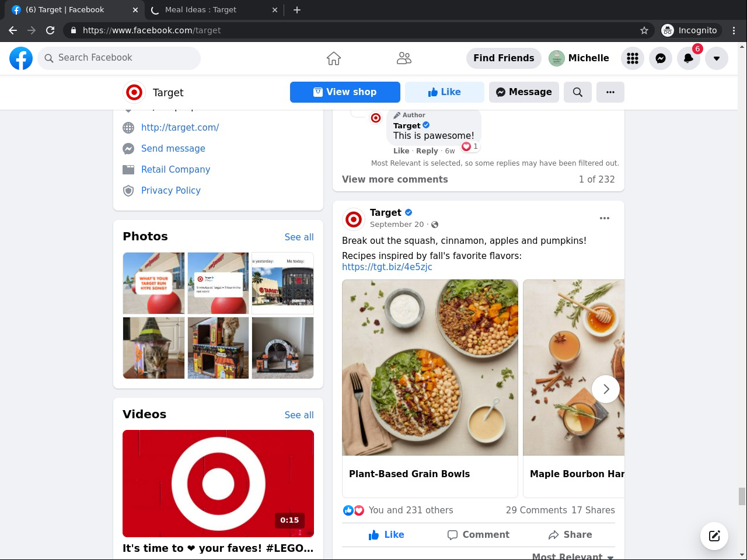The image size is (747, 560).
Task: Close the Meal Ideas tab
Action: coord(275,10)
